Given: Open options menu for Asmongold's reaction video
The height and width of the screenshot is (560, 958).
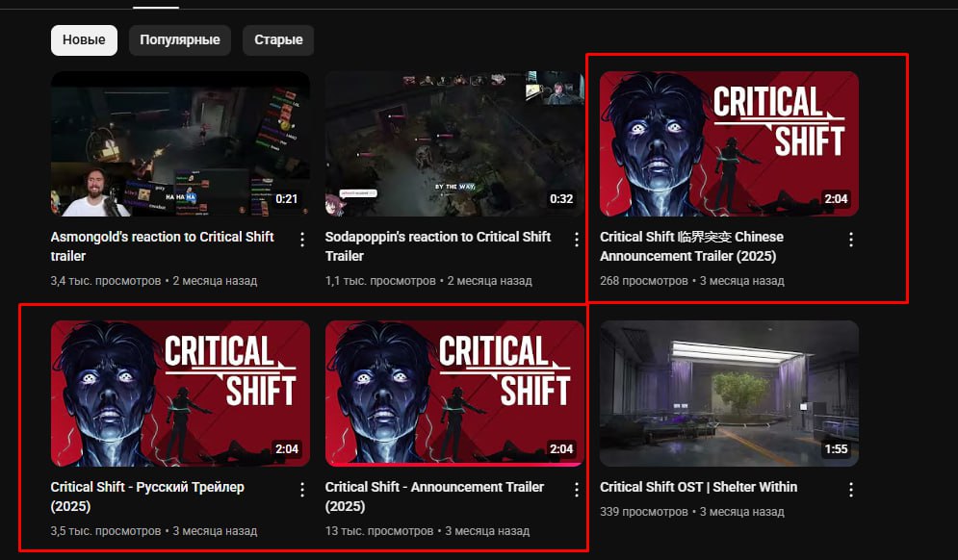Looking at the screenshot, I should [x=301, y=240].
